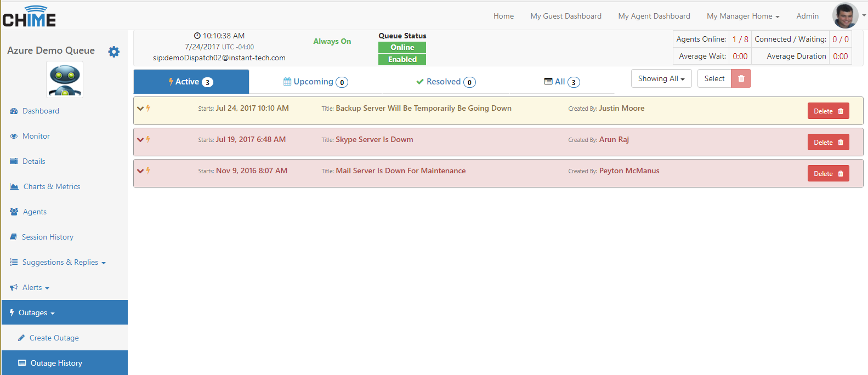Open Charts & Metrics sidebar link
Image resolution: width=868 pixels, height=375 pixels.
click(x=52, y=186)
